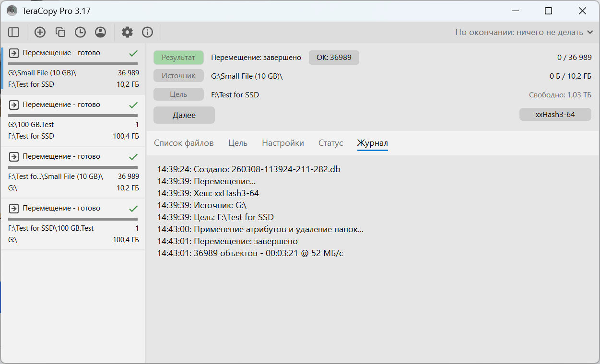Click 'Свободно: 1,03 ТБ' free space text
Screen dimensions: 600x364
(560, 95)
